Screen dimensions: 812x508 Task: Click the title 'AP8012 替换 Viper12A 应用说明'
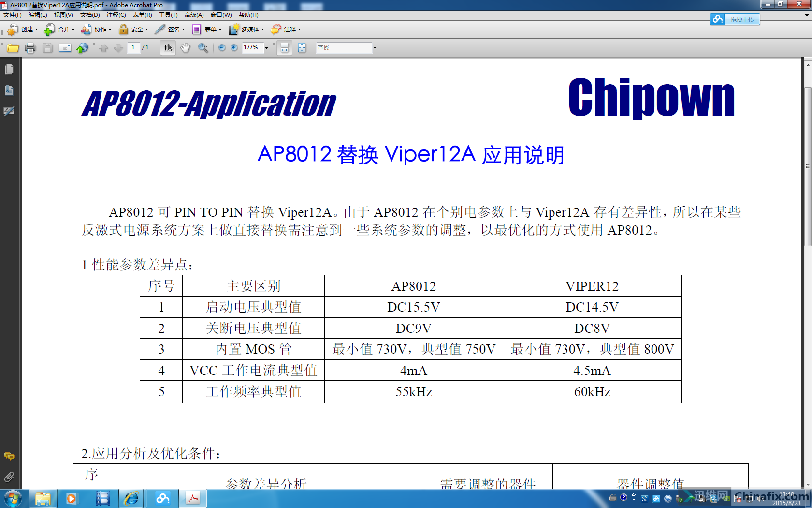(411, 155)
